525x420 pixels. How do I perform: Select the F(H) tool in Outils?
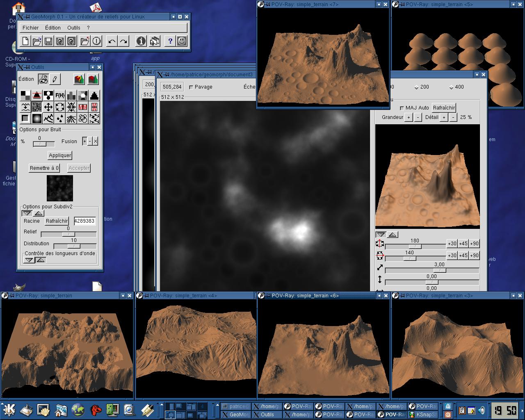click(60, 96)
